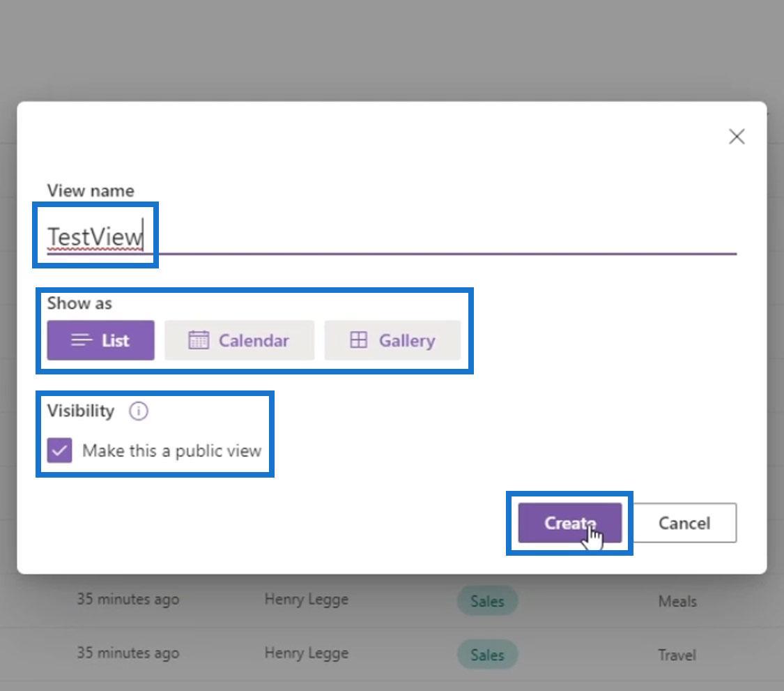Screen dimensions: 784x691
Task: Uncheck Make this a public view
Action: click(59, 450)
